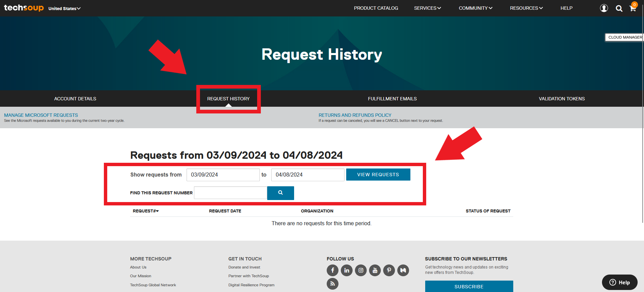This screenshot has height=292, width=644.
Task: Open TechSoup Pinterest page icon
Action: 389,270
